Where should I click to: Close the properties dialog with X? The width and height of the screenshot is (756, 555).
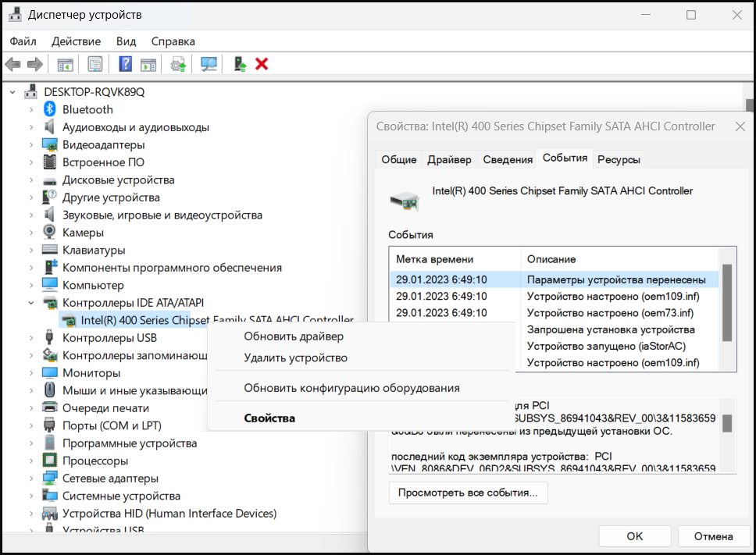(x=740, y=126)
